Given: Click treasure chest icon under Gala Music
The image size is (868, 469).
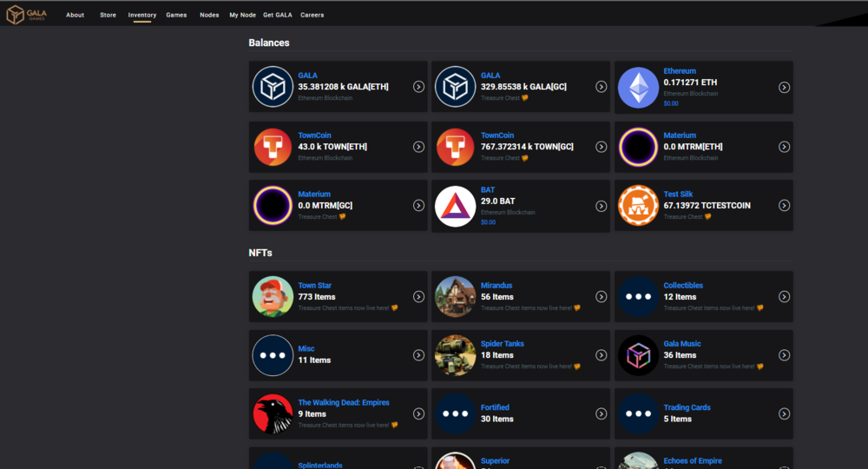Looking at the screenshot, I should click(x=760, y=367).
